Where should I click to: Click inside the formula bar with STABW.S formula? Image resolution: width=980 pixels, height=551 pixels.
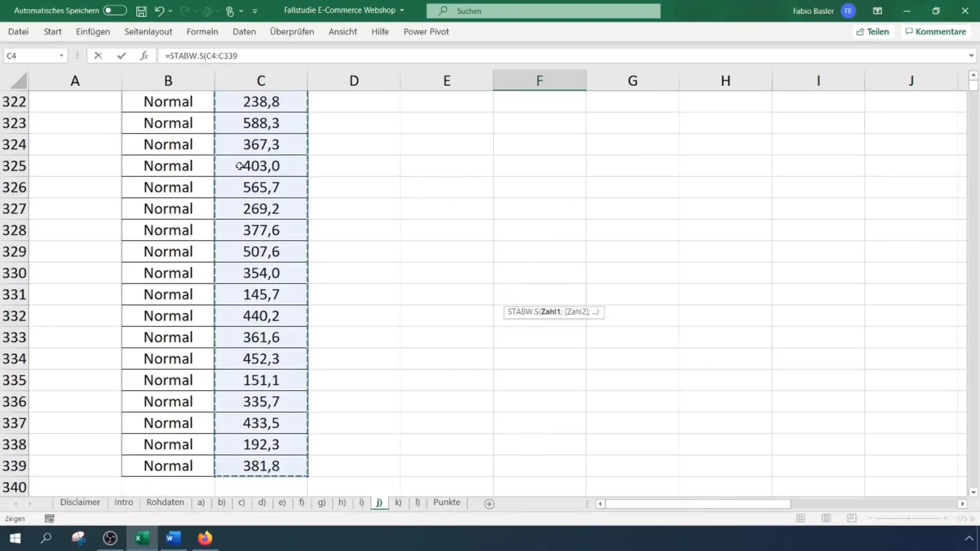pos(561,56)
